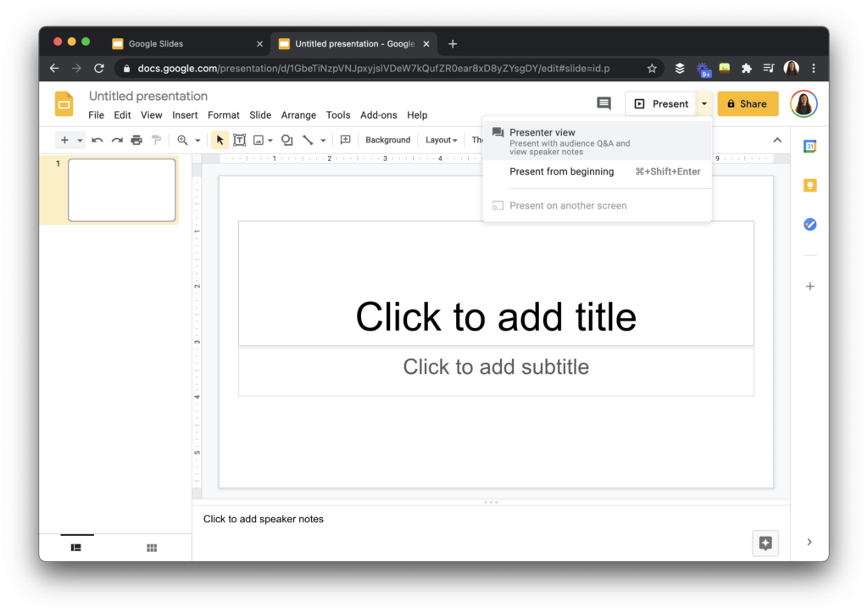Open the Insert menu
The width and height of the screenshot is (868, 613).
(x=185, y=115)
